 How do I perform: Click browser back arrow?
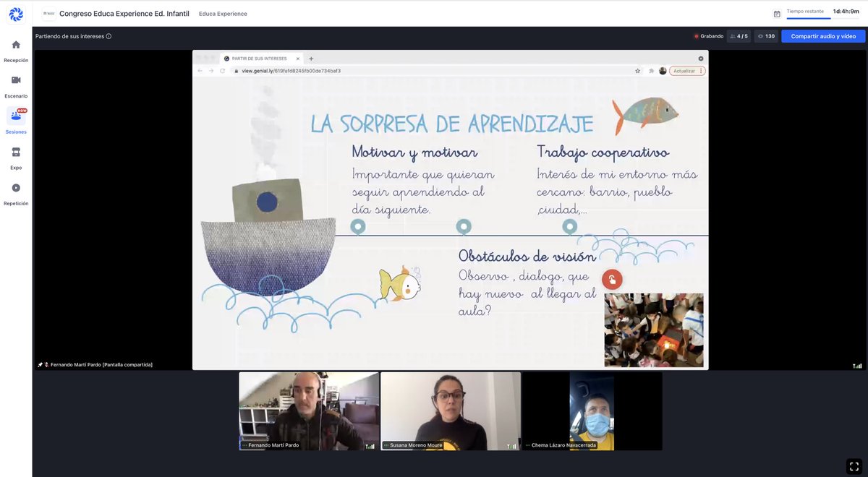[200, 71]
